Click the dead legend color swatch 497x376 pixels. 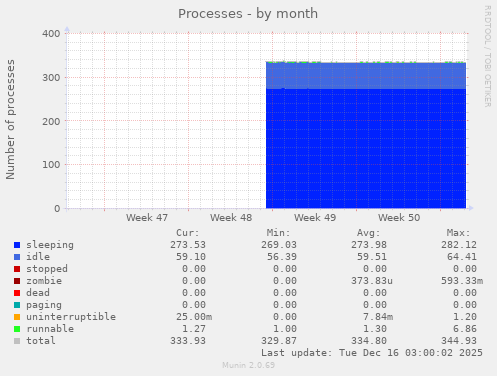17,293
